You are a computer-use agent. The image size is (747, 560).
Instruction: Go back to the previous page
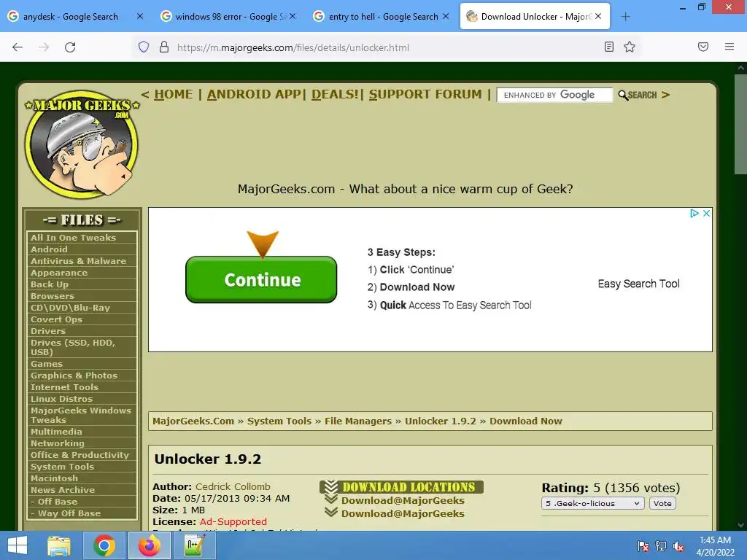point(18,47)
